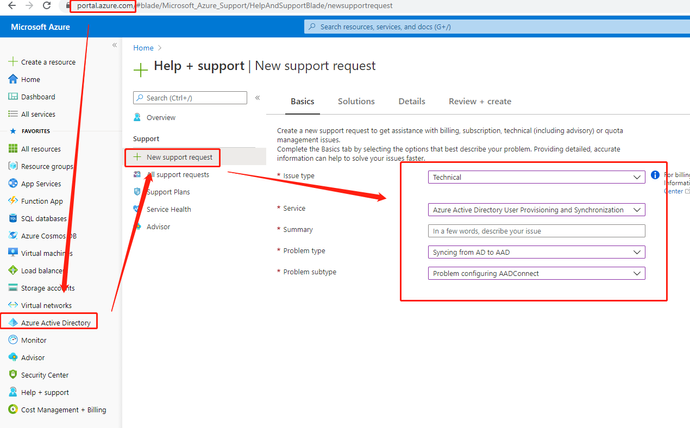Open the Problem subtype dropdown

click(x=536, y=273)
